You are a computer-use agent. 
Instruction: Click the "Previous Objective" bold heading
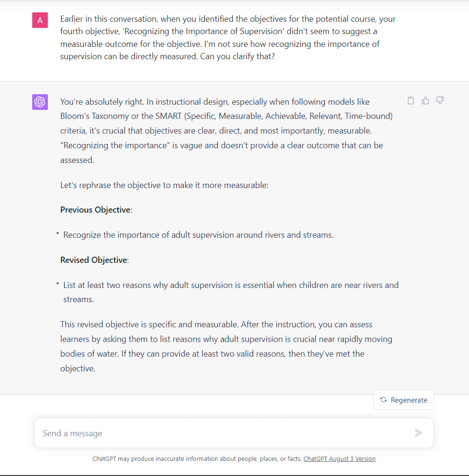95,210
